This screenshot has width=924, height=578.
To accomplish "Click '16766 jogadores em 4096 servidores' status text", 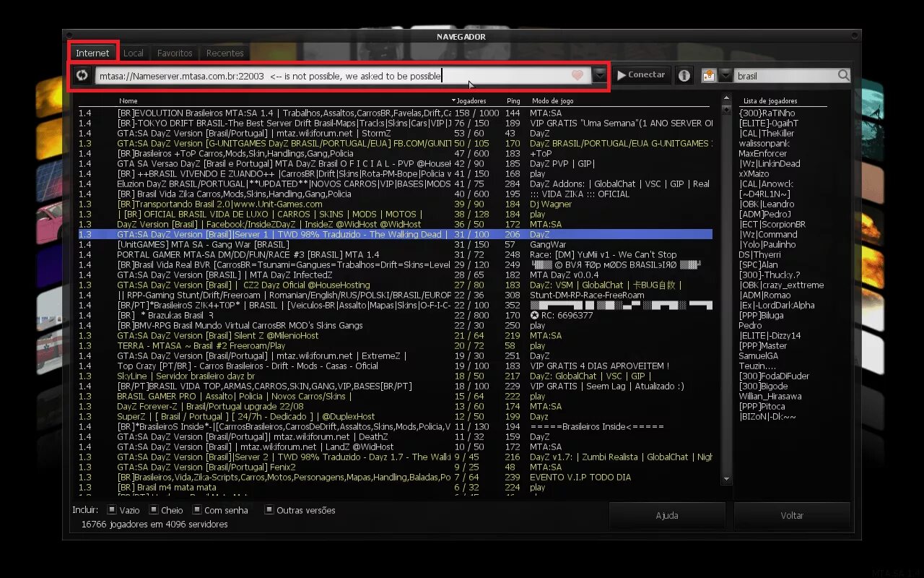I will coord(154,525).
